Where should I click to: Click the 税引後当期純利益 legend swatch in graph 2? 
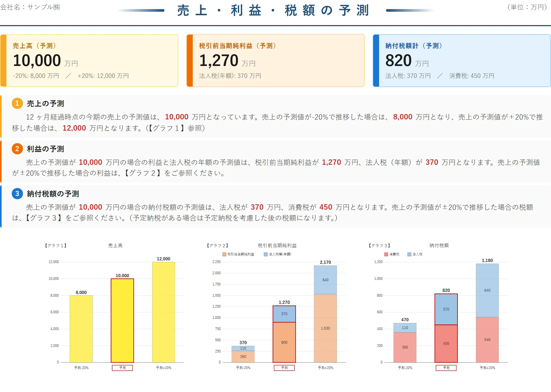pyautogui.click(x=224, y=254)
